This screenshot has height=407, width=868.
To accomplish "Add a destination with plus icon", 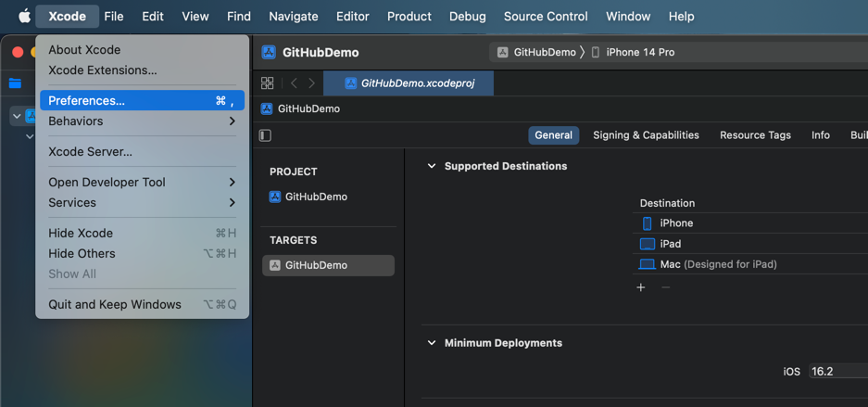I will (x=641, y=287).
